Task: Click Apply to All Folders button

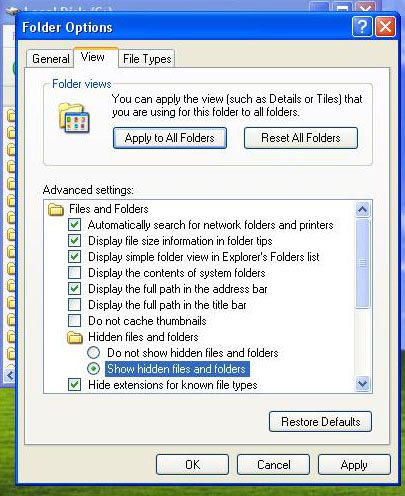Action: point(170,138)
